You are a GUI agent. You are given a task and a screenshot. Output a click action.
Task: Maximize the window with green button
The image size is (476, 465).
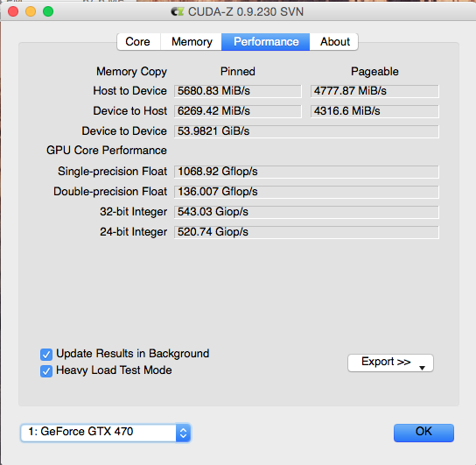48,11
